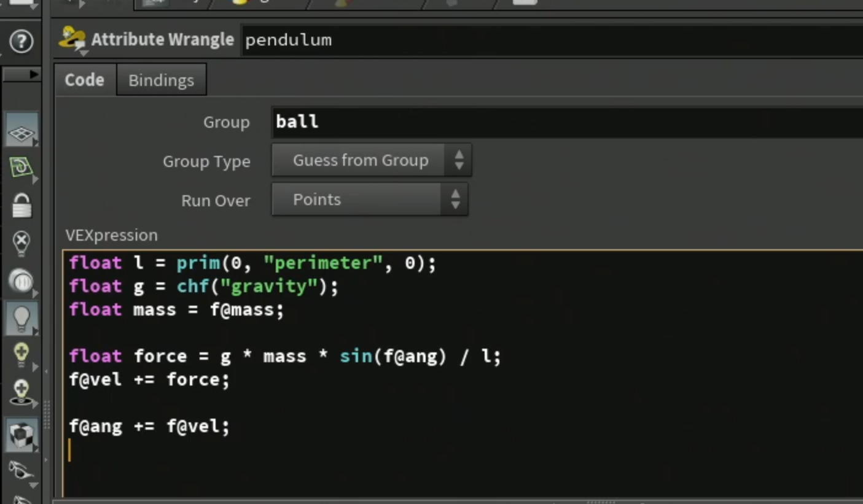Click the green snapping options icon
The width and height of the screenshot is (863, 504).
tap(21, 168)
